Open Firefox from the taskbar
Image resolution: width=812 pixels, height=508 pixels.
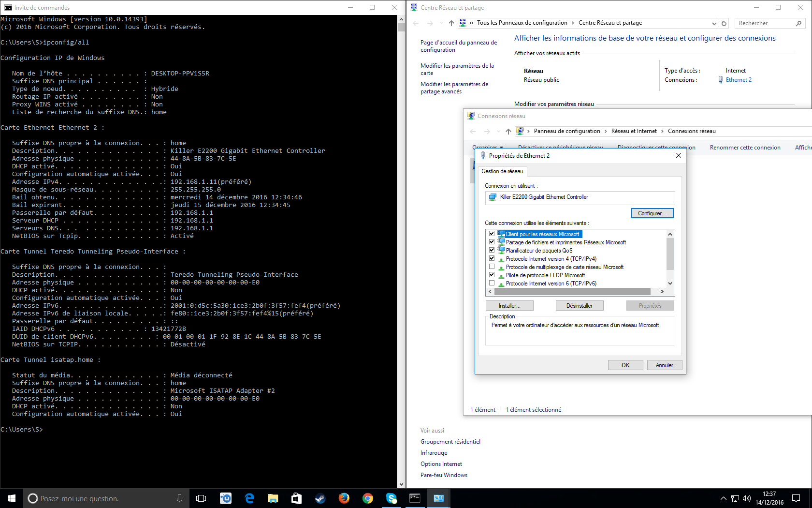344,498
